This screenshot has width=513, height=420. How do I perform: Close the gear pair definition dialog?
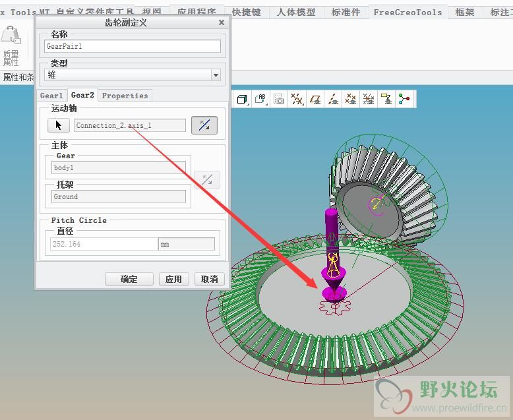click(x=222, y=22)
